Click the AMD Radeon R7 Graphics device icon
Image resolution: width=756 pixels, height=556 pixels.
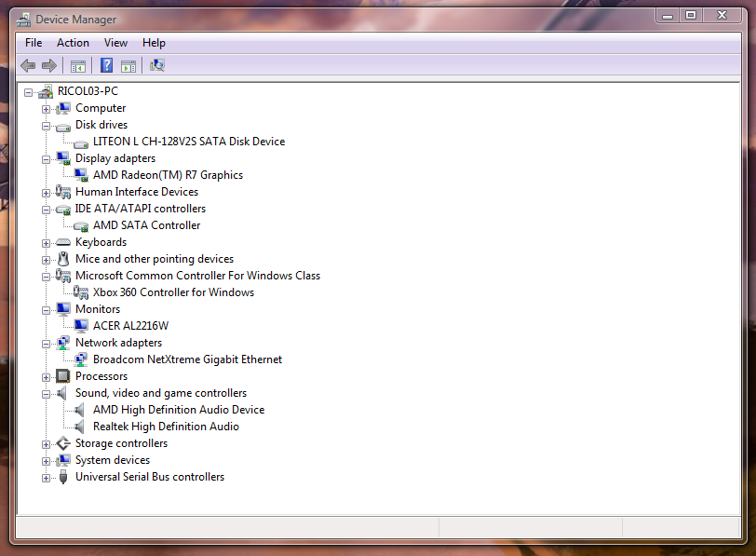[81, 175]
